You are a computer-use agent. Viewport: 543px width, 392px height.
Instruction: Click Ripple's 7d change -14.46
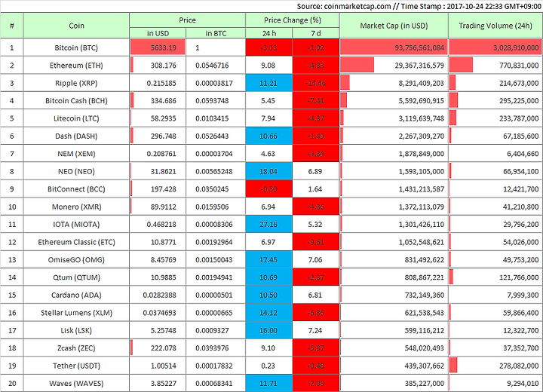(x=315, y=83)
